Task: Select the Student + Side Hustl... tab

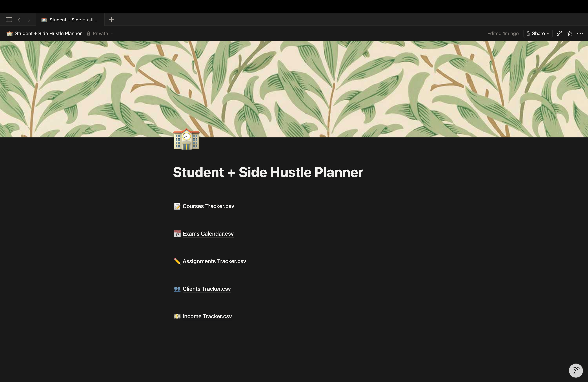Action: pyautogui.click(x=70, y=20)
